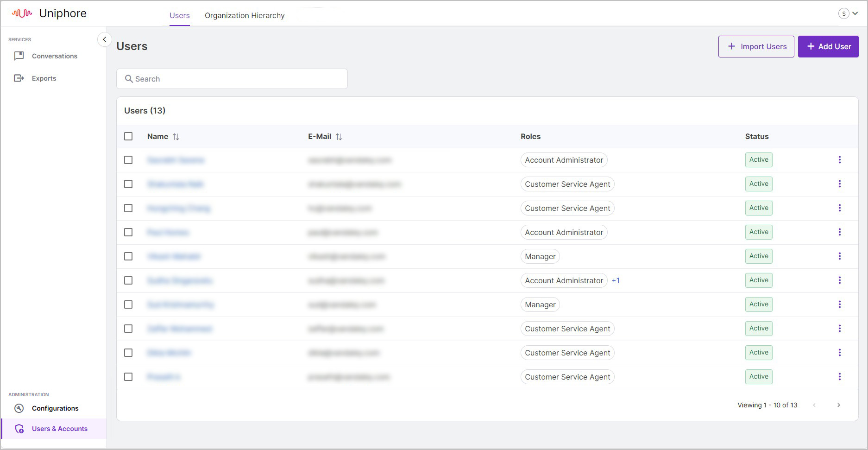868x450 pixels.
Task: Click the 'Users (13)' table heading
Action: (x=145, y=111)
